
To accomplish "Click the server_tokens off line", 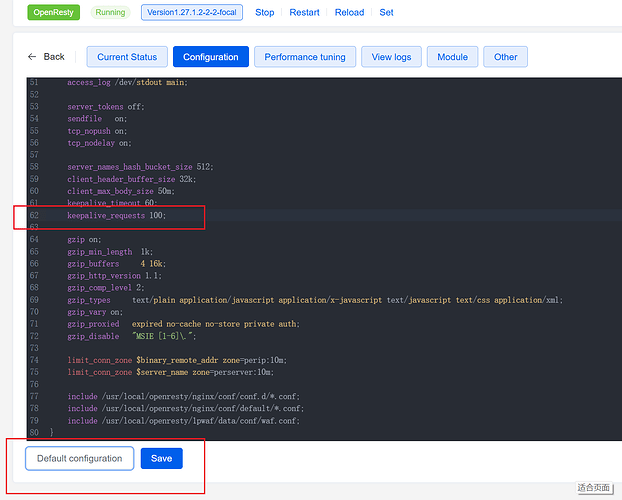I will click(x=106, y=106).
